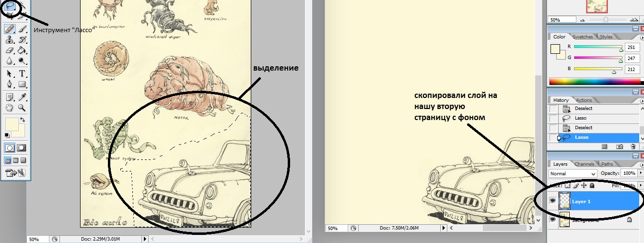
Task: Set history brush source for unselected Lasso state
Action: coord(553,118)
